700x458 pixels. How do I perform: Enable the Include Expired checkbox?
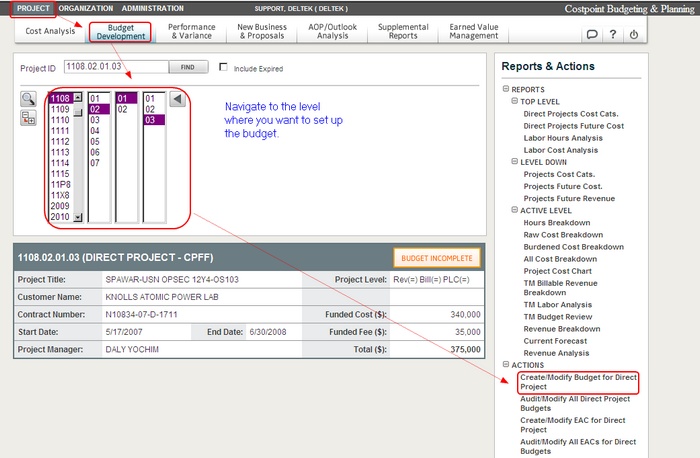pos(224,69)
